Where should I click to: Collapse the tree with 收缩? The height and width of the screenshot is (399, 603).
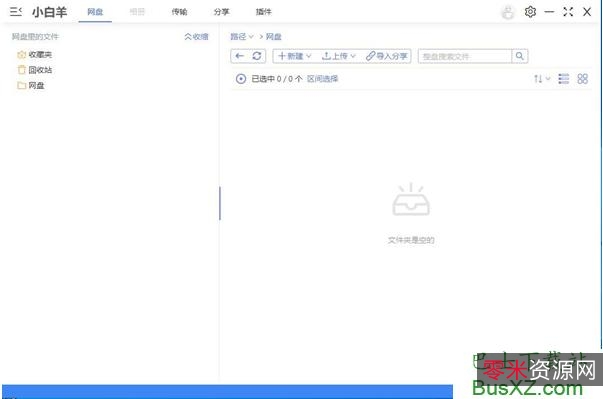coord(197,37)
